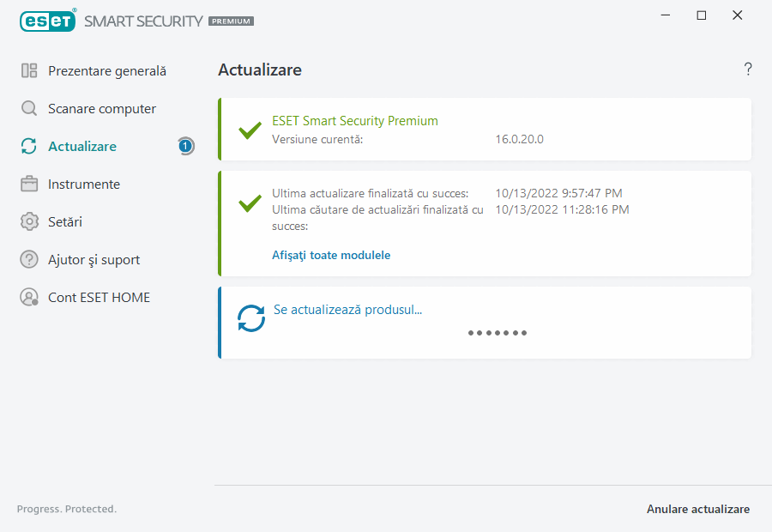
Task: Click the Instrumente toolbox icon
Action: 29,184
